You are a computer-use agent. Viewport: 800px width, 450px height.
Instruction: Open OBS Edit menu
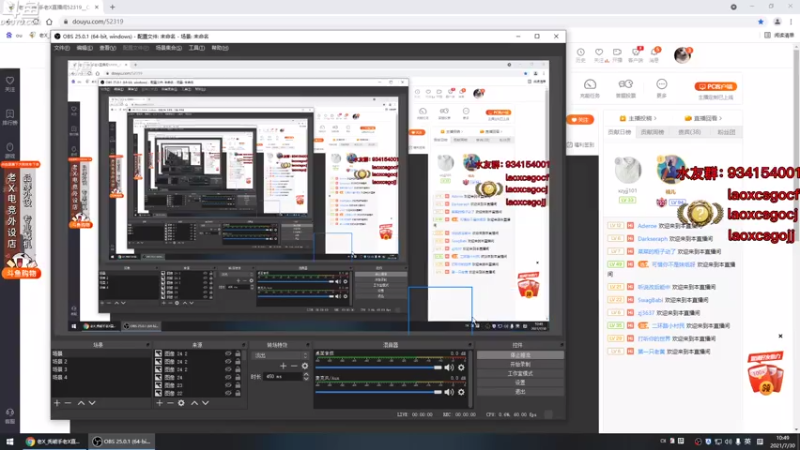(x=85, y=48)
